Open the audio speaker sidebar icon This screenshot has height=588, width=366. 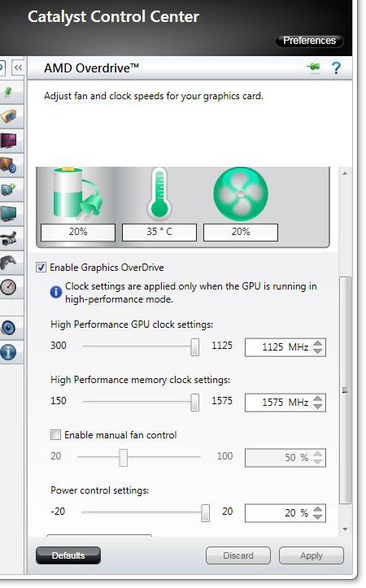(8, 328)
